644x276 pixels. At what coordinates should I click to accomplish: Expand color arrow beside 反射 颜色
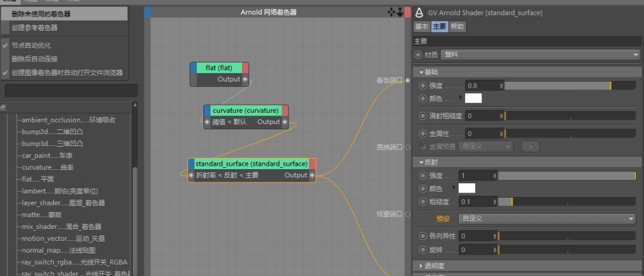(454, 188)
